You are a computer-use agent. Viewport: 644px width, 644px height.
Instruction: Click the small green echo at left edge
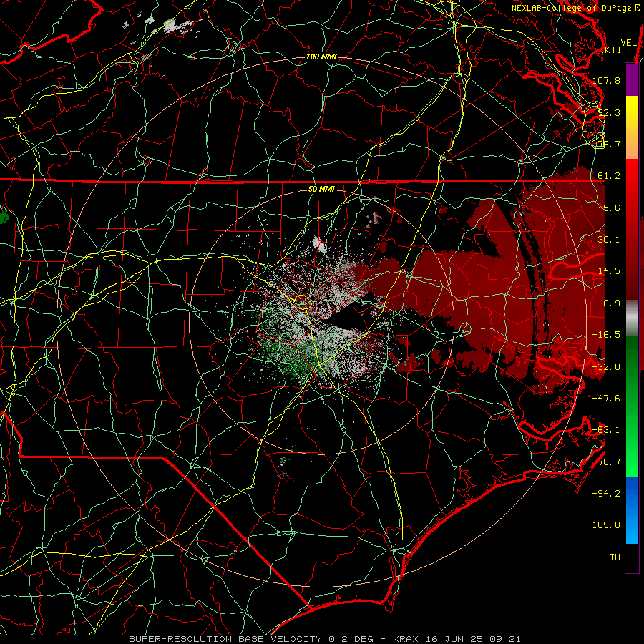pos(4,215)
